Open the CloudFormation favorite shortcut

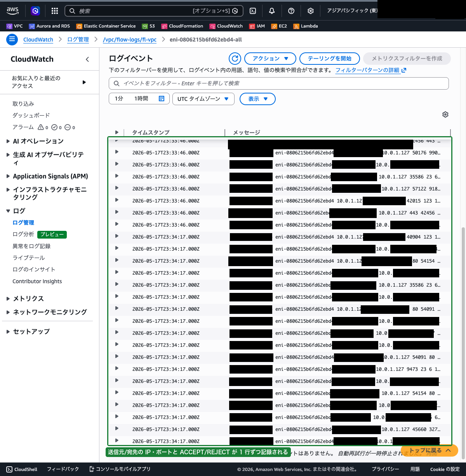coord(182,26)
